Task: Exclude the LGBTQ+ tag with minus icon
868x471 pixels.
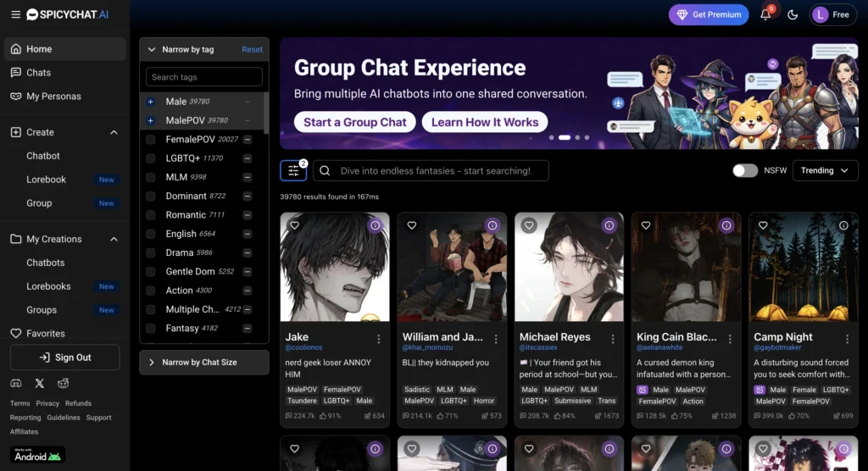Action: (x=248, y=158)
